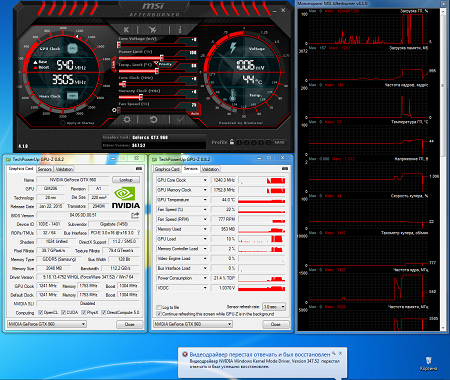Click the Bus Interface question mark icon
Image resolution: width=450 pixels, height=380 pixels.
point(138,233)
